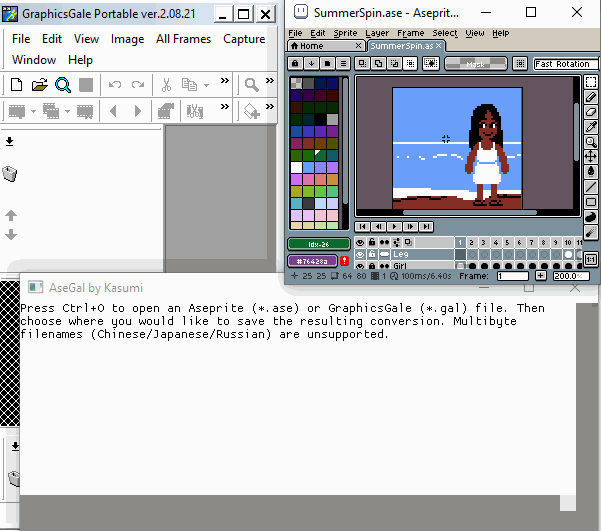
Task: Choose Intersect selection mode icon
Action: (x=410, y=63)
